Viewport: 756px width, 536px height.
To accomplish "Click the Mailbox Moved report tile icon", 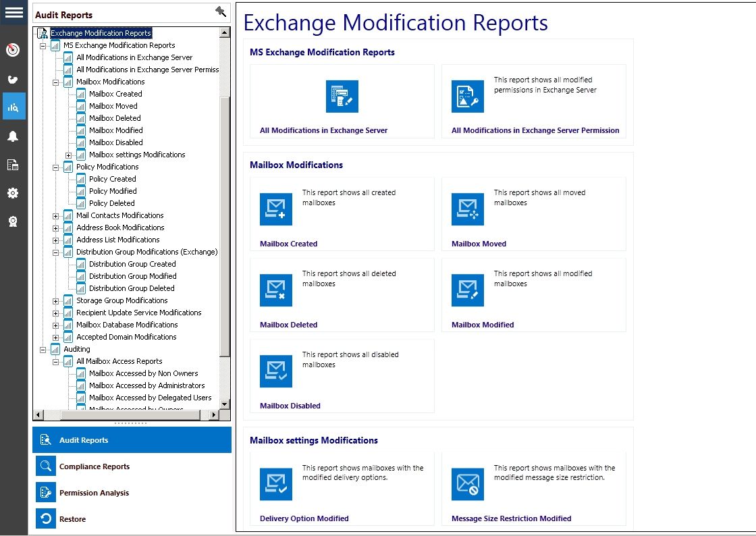I will pos(468,209).
